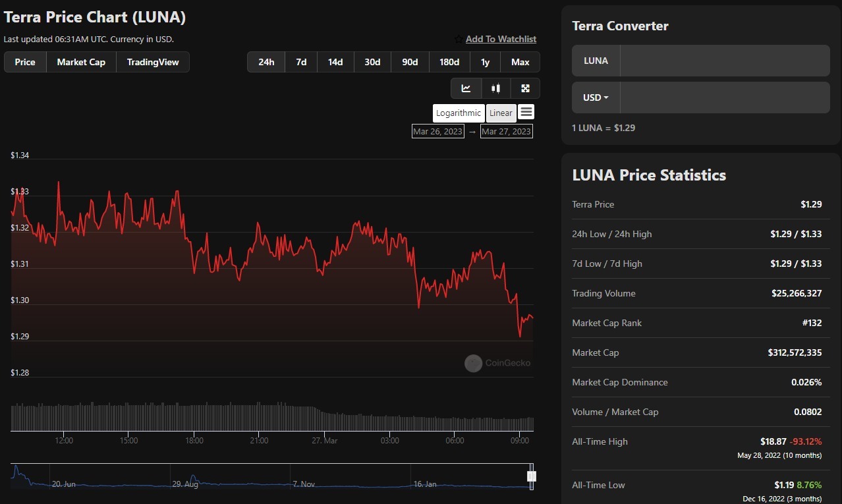Screen dimensions: 842x504
Task: Enable the Logarithmic scale
Action: point(458,113)
